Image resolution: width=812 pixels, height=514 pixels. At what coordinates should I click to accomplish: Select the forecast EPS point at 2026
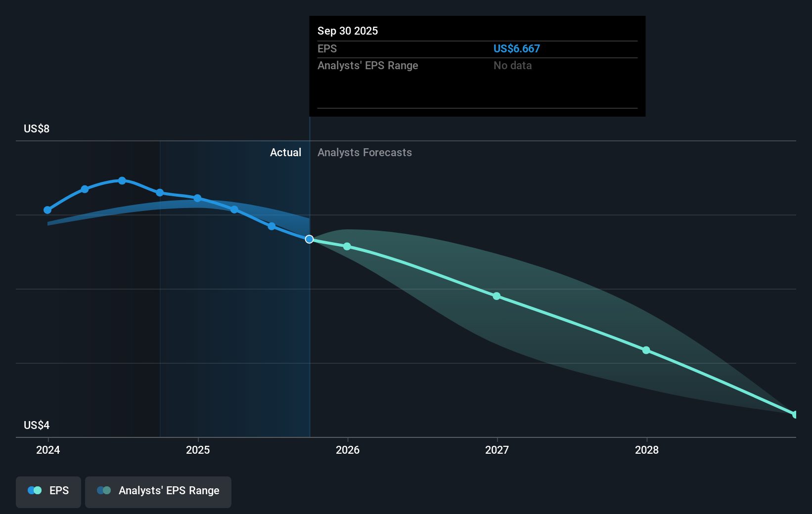(347, 246)
